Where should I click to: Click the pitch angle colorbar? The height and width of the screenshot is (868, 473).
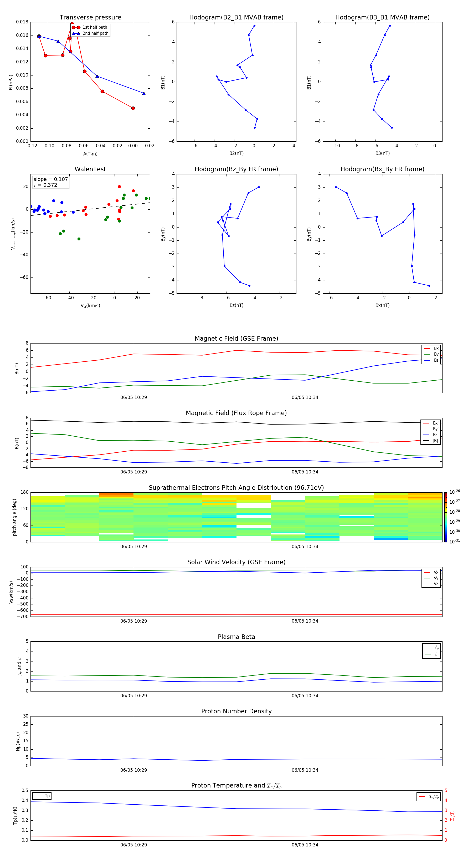point(446,517)
